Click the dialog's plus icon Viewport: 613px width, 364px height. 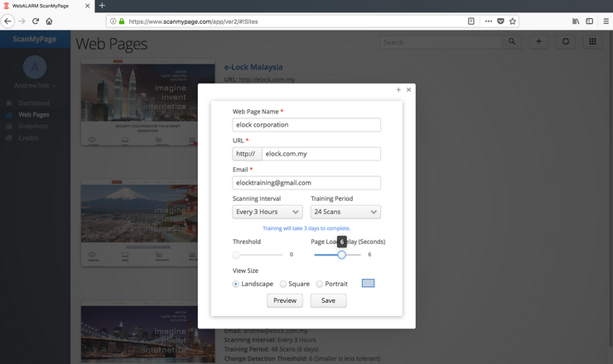pyautogui.click(x=398, y=90)
